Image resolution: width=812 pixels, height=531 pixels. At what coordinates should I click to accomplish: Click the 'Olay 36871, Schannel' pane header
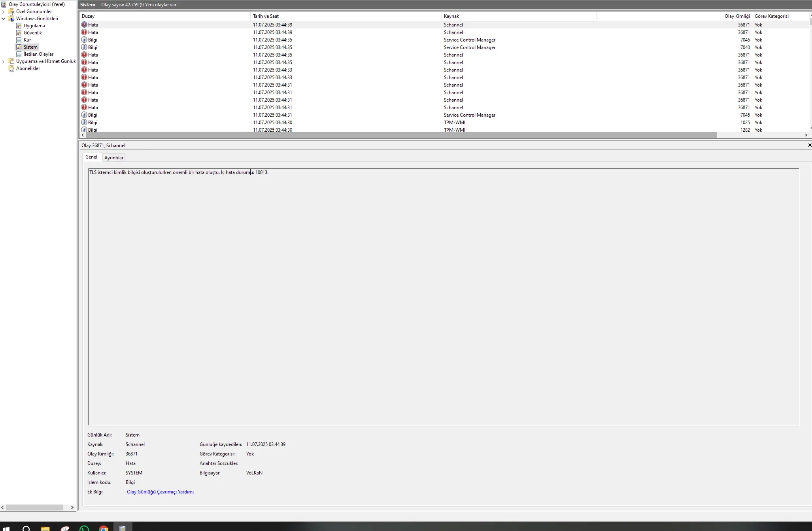(x=103, y=146)
